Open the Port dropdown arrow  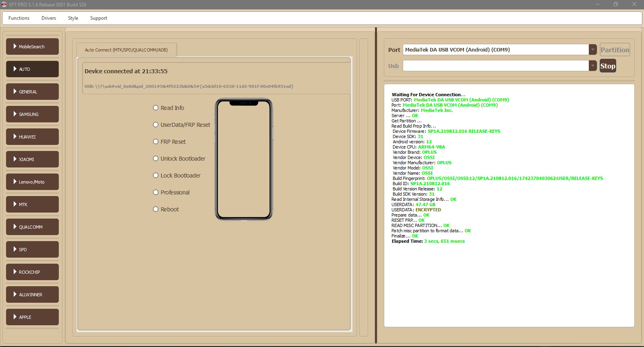[x=592, y=50]
